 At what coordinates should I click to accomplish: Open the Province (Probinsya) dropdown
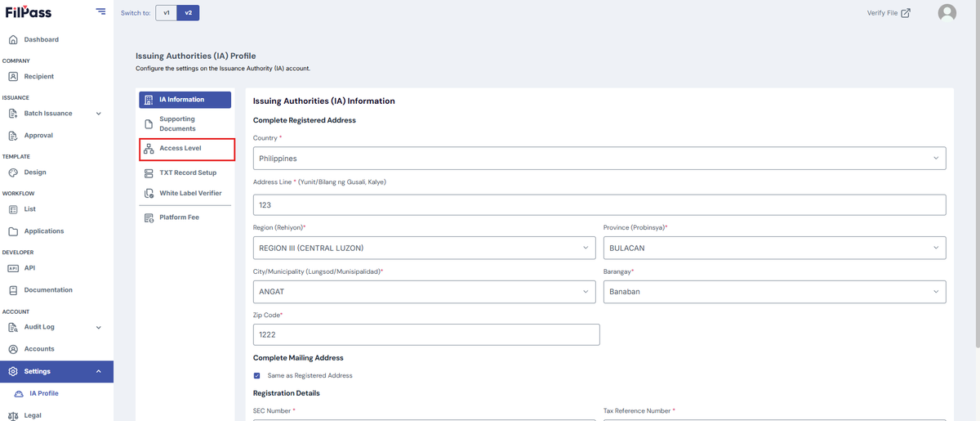[775, 248]
